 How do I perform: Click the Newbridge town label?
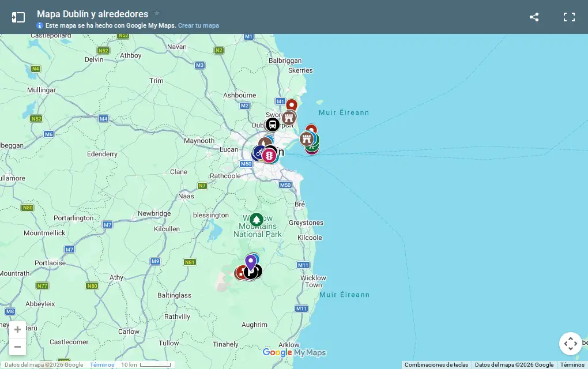click(154, 213)
